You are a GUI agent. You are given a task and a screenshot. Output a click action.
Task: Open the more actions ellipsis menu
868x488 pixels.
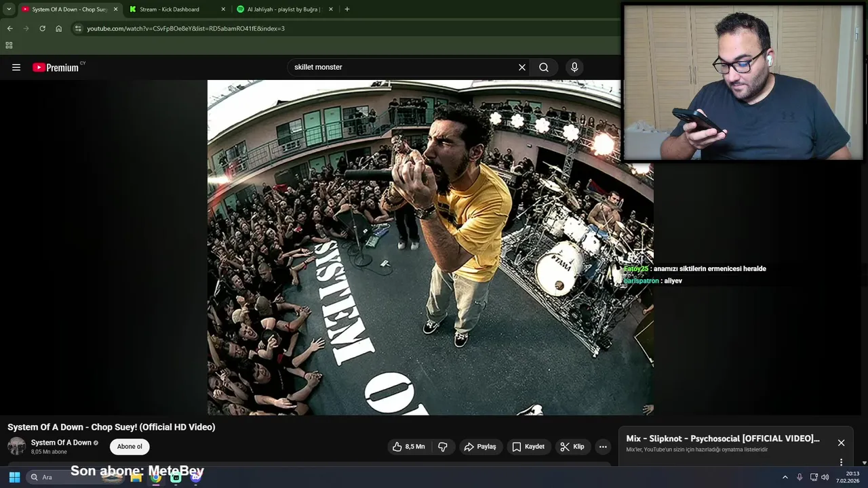coord(603,447)
